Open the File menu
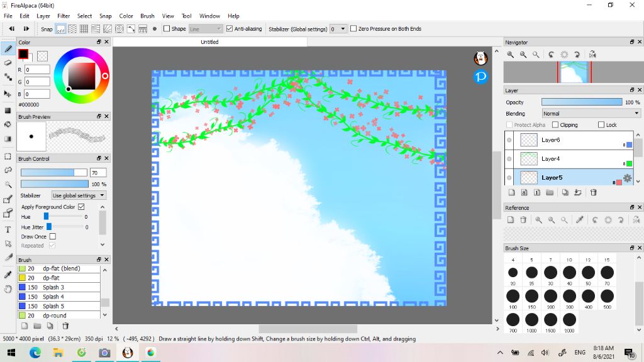The image size is (644, 362). pyautogui.click(x=8, y=16)
